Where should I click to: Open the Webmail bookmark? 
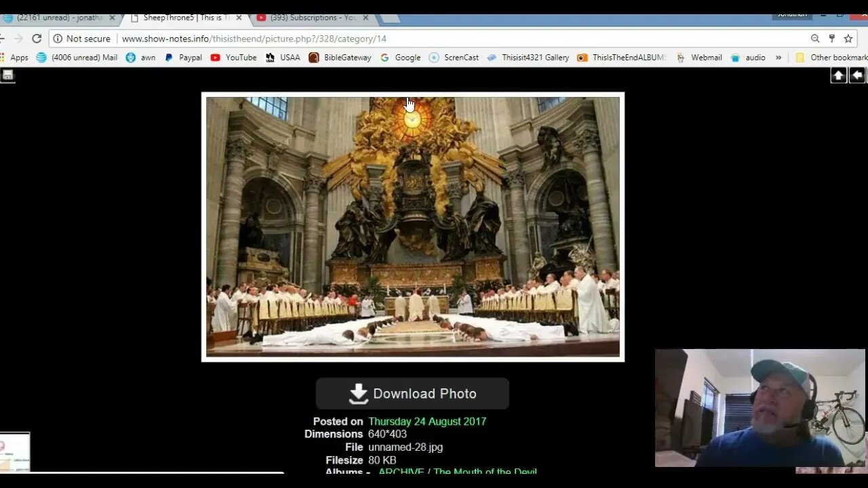tap(699, 58)
